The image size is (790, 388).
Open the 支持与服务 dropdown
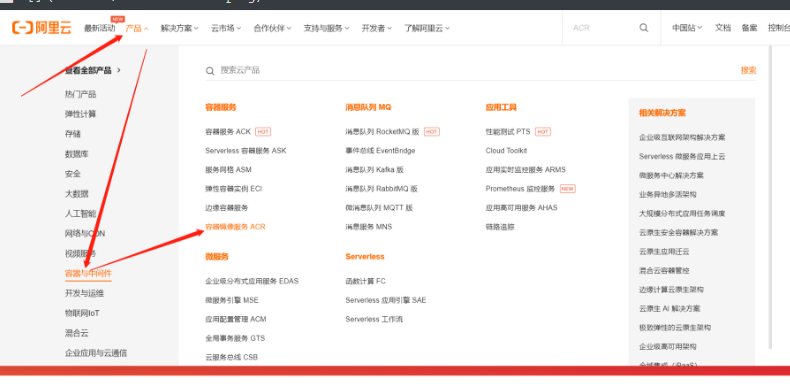326,28
